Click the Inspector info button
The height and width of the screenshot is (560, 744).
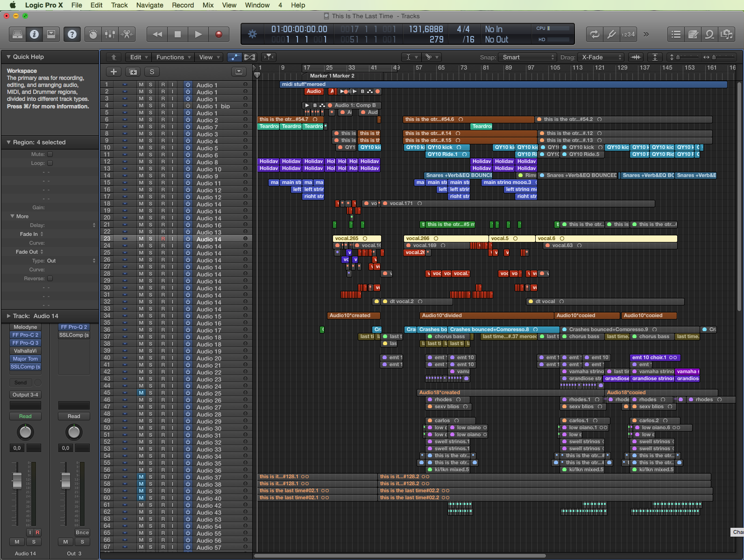point(34,34)
